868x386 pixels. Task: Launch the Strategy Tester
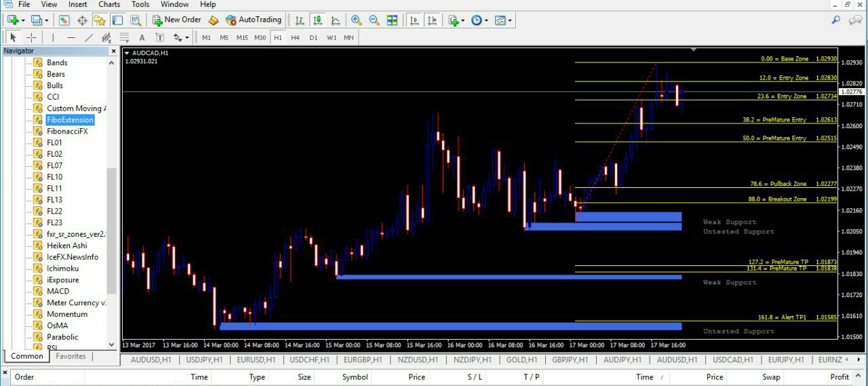point(136,20)
